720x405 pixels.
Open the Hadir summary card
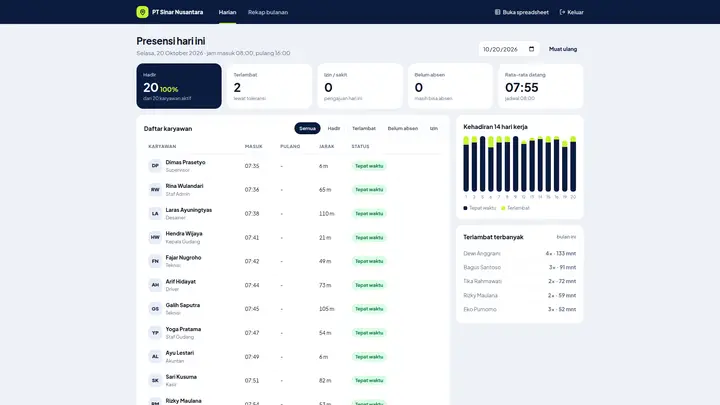click(179, 86)
